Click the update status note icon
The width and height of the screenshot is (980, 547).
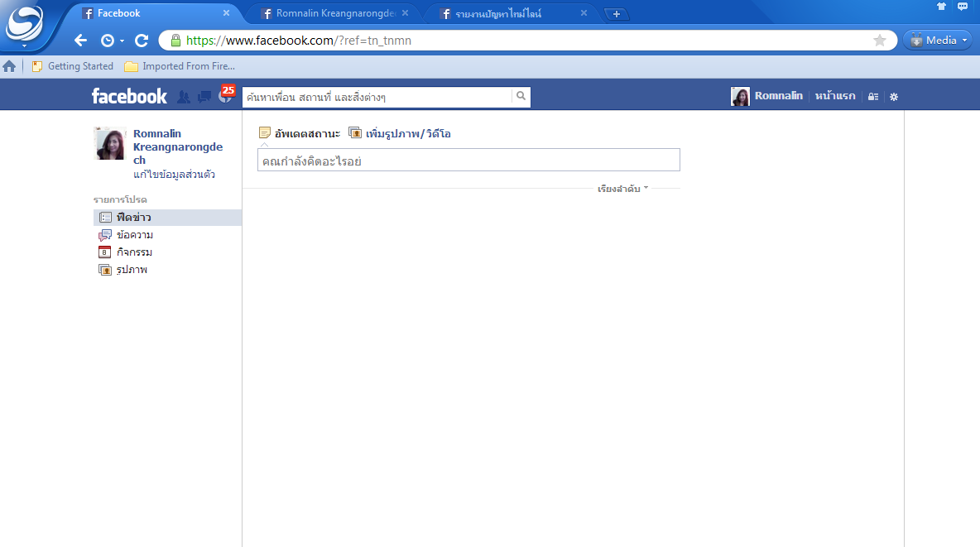pyautogui.click(x=264, y=133)
